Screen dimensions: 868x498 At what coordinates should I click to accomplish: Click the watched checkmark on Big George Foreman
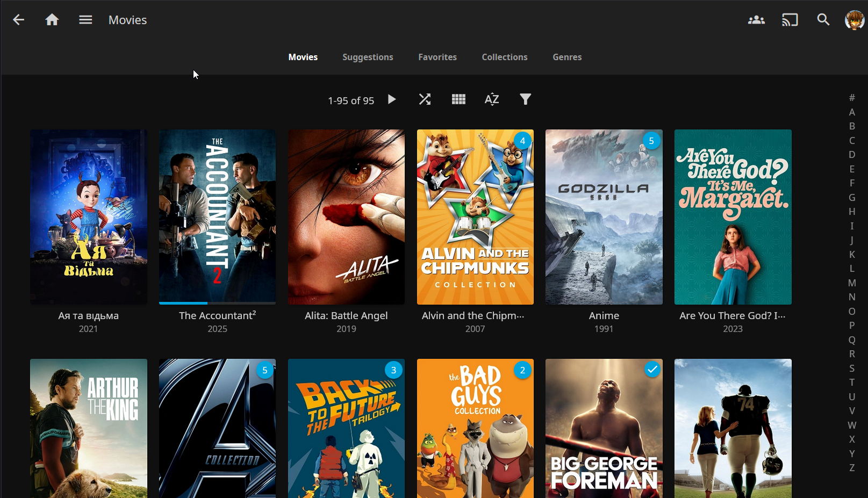pyautogui.click(x=652, y=370)
